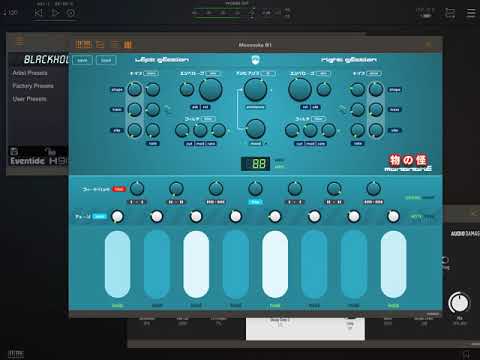480x360 pixels.
Task: Open the main hamburger menu at top right
Action: coord(471,13)
